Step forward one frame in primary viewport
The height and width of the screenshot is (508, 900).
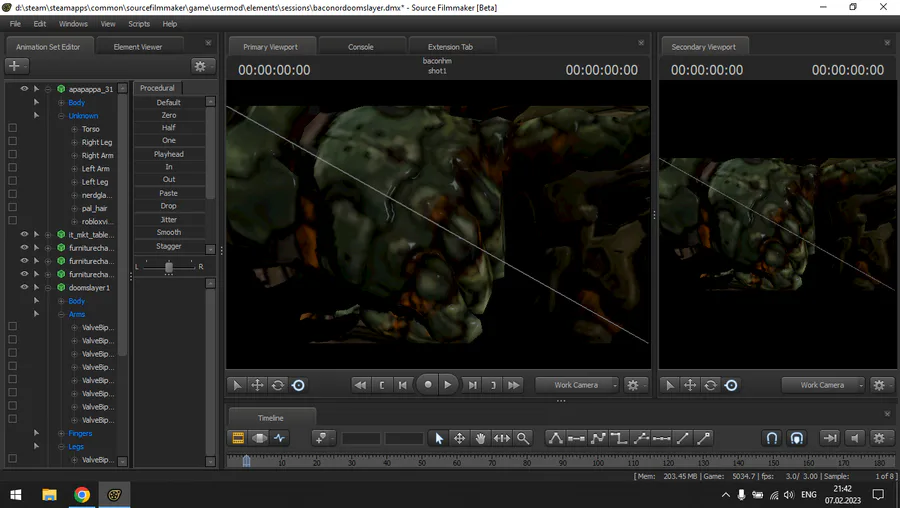pyautogui.click(x=472, y=385)
